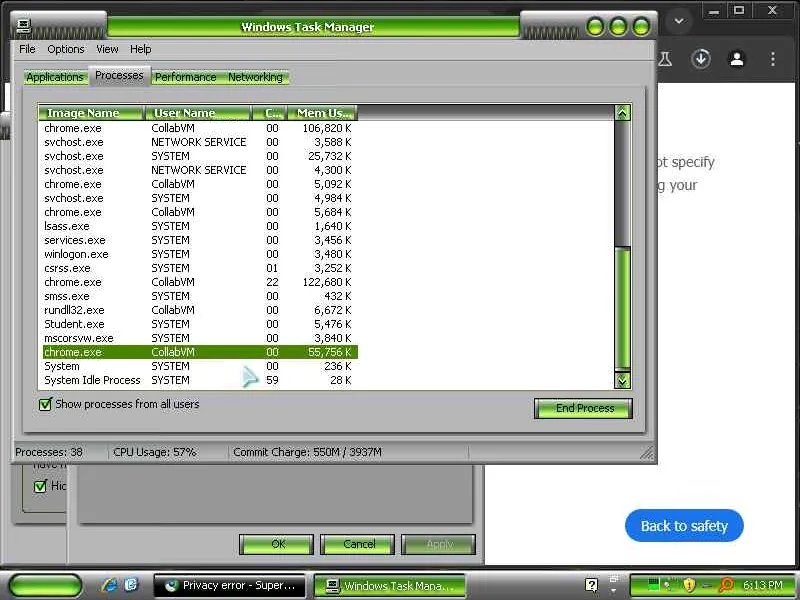Viewport: 800px width, 600px height.
Task: Click the process list scroll up arrow
Action: [622, 113]
